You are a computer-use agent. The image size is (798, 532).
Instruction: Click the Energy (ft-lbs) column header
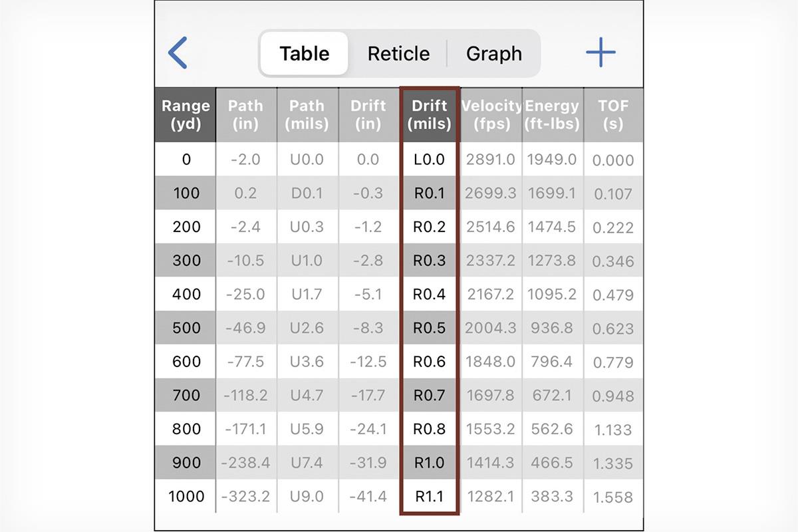[x=552, y=114]
